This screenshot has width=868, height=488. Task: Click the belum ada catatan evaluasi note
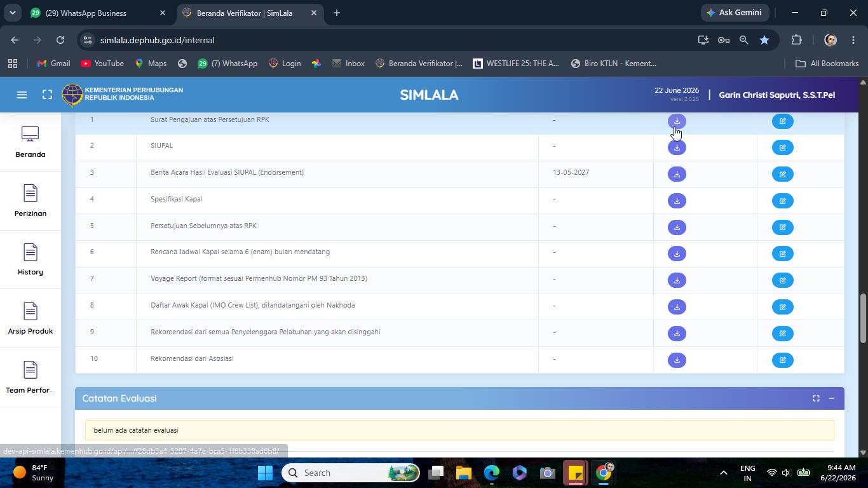pos(459,430)
